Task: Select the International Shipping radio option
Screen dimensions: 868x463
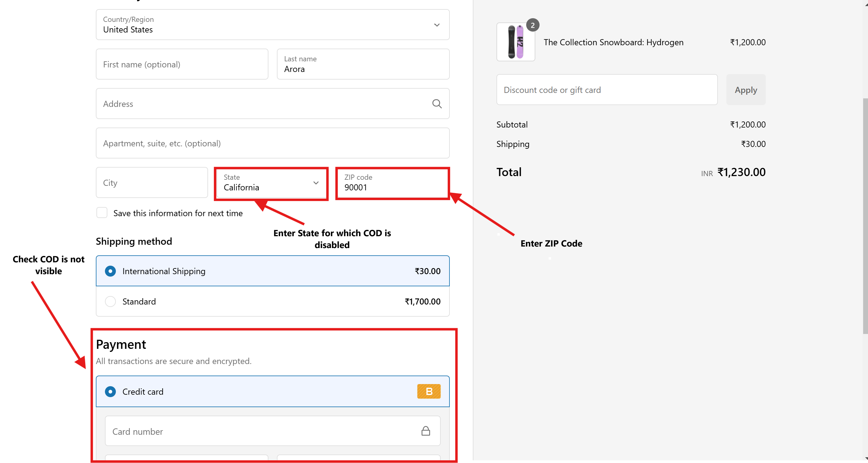Action: click(x=110, y=271)
